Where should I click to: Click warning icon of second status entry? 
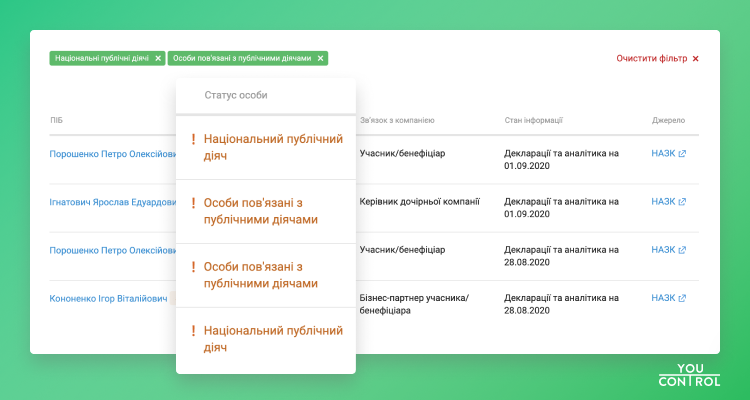(193, 203)
